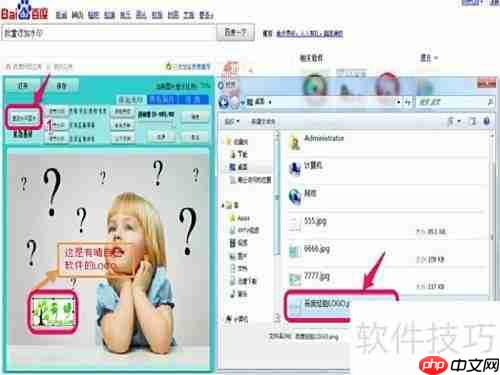Click the 7777.jpg thumbnail icon

click(x=295, y=279)
